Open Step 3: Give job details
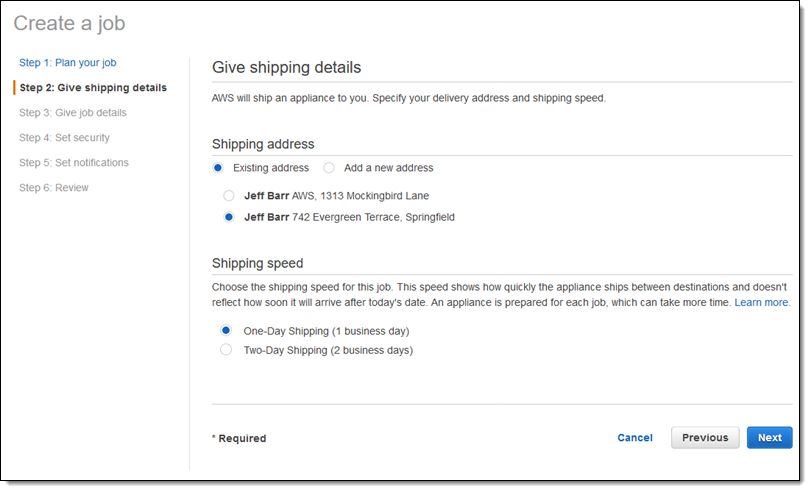The width and height of the screenshot is (810, 491). click(72, 113)
